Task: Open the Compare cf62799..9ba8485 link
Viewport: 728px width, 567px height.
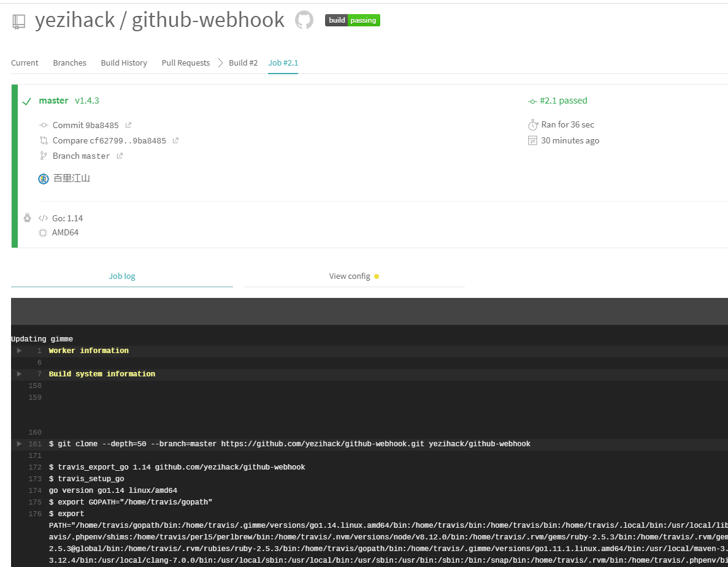Action: click(109, 140)
